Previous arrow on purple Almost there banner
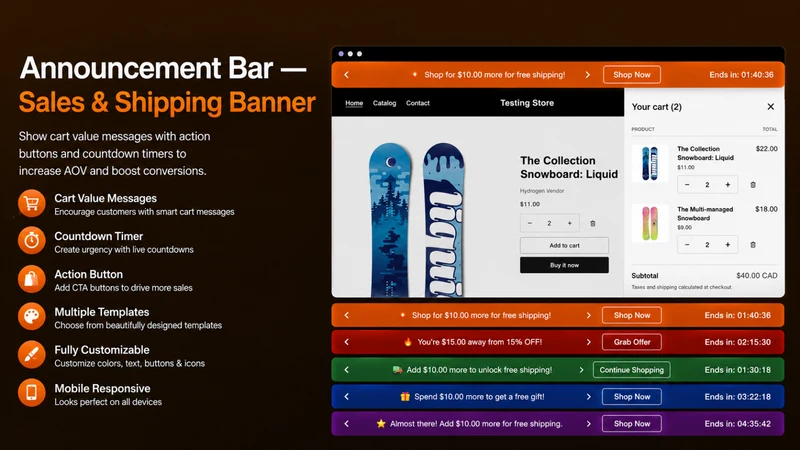Image resolution: width=800 pixels, height=450 pixels. 347,423
